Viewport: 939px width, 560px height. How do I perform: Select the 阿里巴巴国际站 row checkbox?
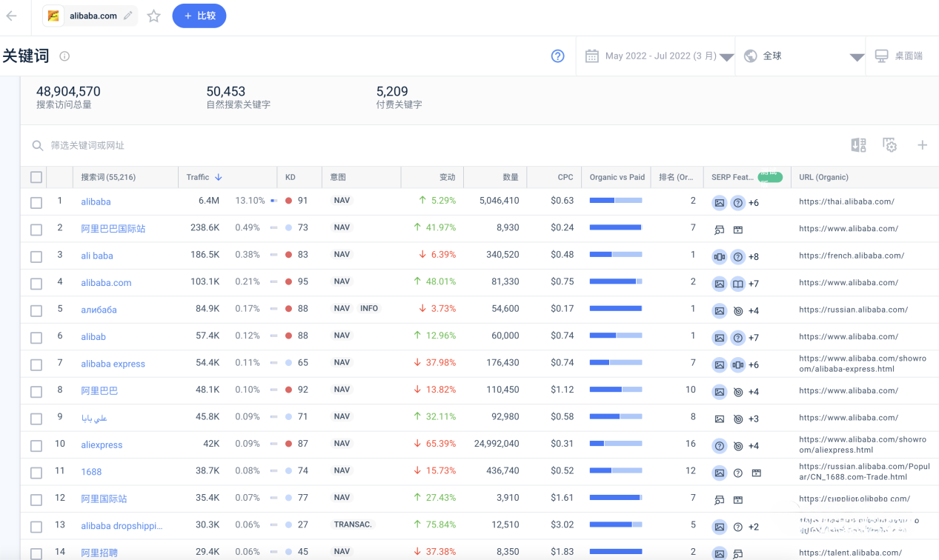(36, 230)
